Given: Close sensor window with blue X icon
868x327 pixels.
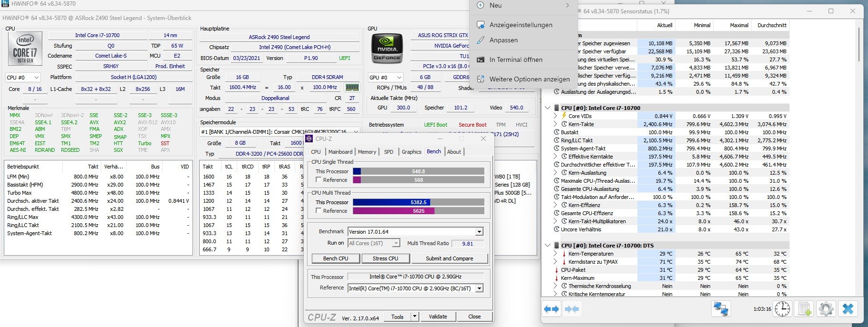Looking at the screenshot, I should (848, 309).
